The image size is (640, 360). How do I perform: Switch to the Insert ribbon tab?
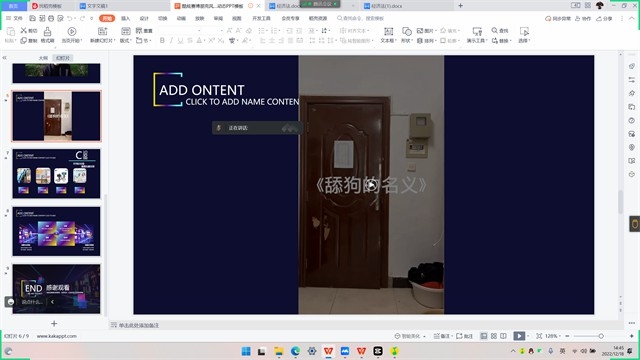126,18
